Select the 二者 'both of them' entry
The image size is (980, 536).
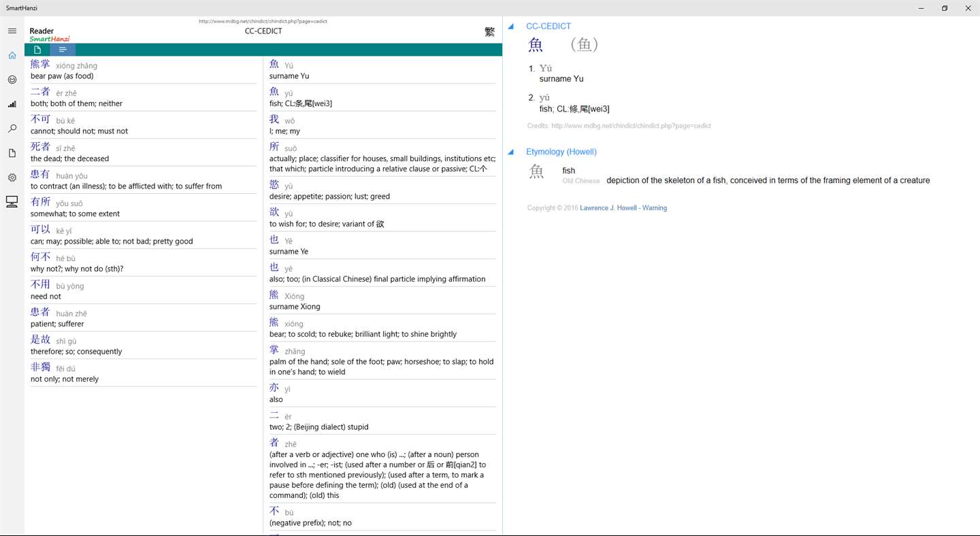[x=144, y=97]
